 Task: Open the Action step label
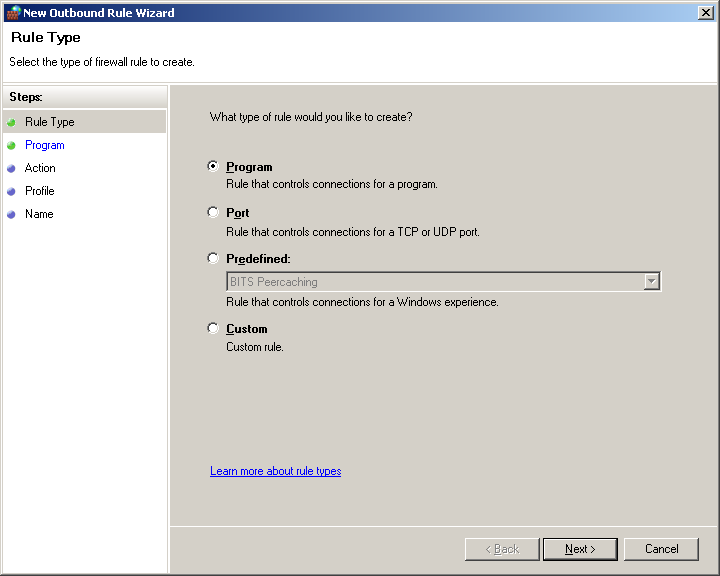tap(40, 168)
